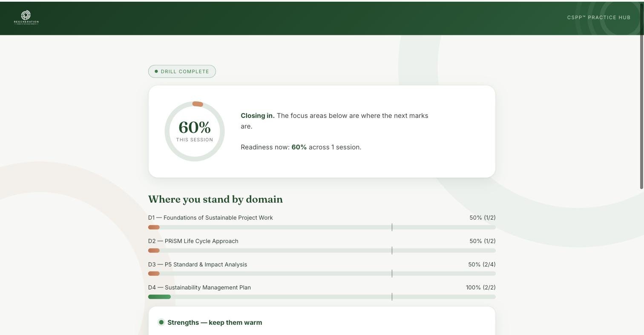Click the D1 Foundations progress bar

[x=322, y=227]
